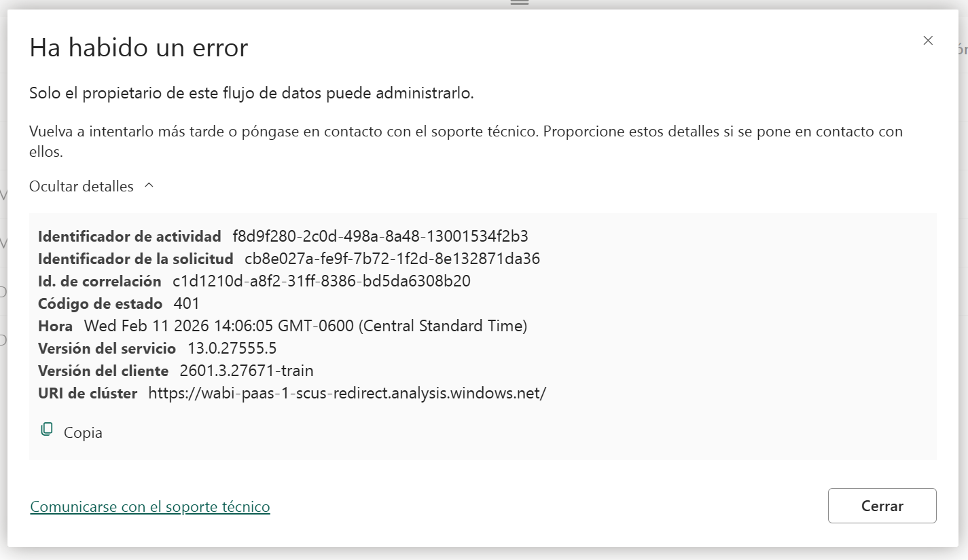Click the 'Vuelva a intentarlo más tarde' paragraph

[465, 132]
